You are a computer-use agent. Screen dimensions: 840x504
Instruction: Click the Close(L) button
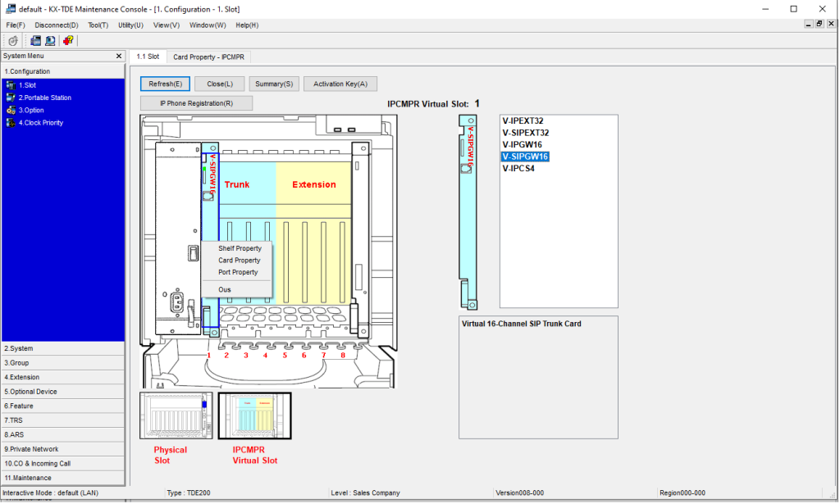pyautogui.click(x=220, y=84)
